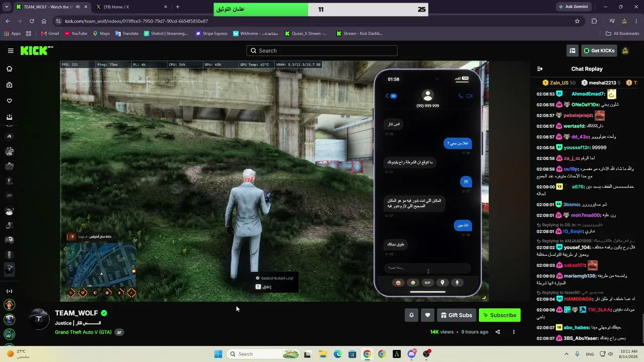The width and height of the screenshot is (644, 362).
Task: Go to the Kick home logo
Action: point(36,50)
